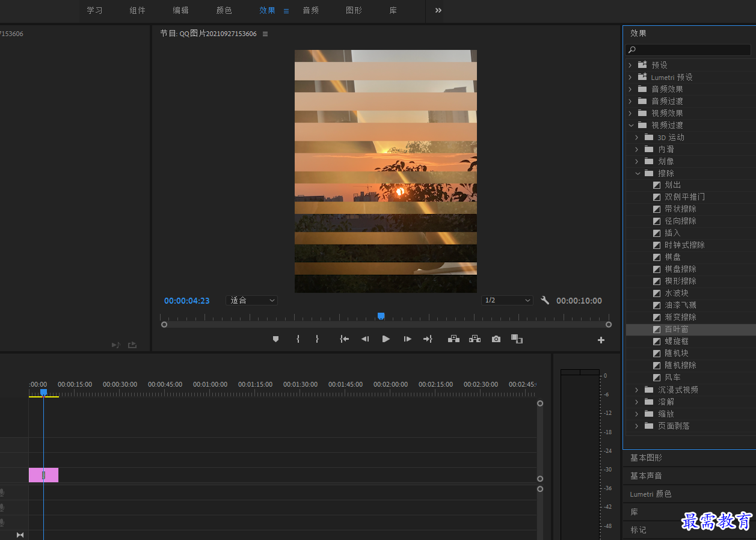Go to Out point button
The width and height of the screenshot is (756, 540).
pyautogui.click(x=428, y=339)
